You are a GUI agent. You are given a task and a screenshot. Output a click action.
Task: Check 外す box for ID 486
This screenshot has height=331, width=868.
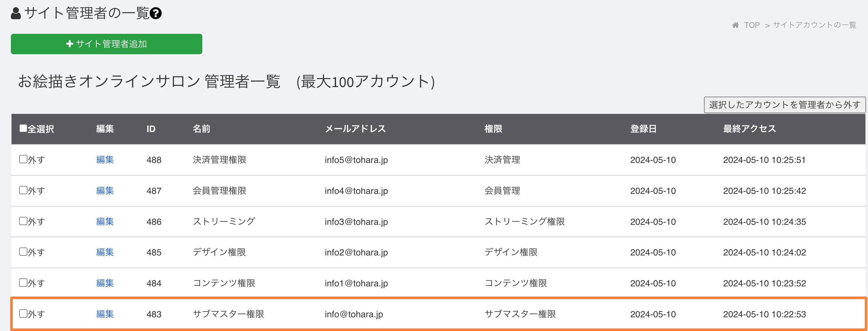[23, 221]
